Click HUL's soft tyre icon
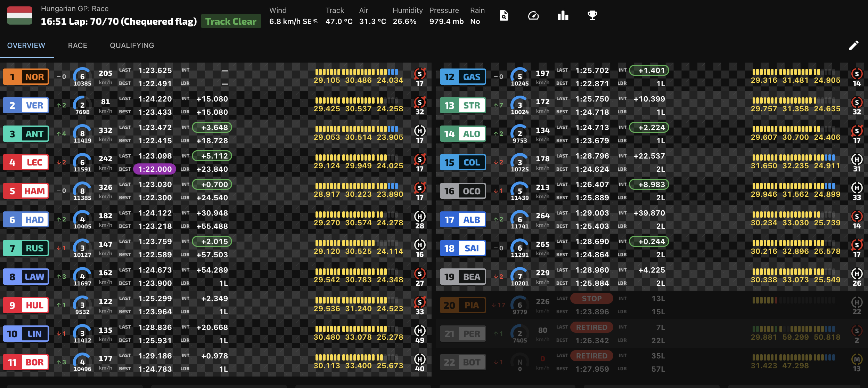The width and height of the screenshot is (868, 388). click(x=420, y=302)
